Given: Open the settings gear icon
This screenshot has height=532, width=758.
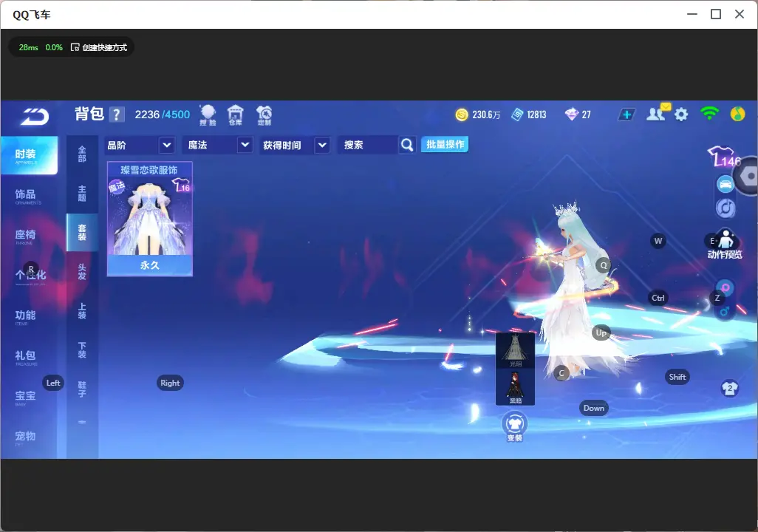Looking at the screenshot, I should tap(681, 115).
